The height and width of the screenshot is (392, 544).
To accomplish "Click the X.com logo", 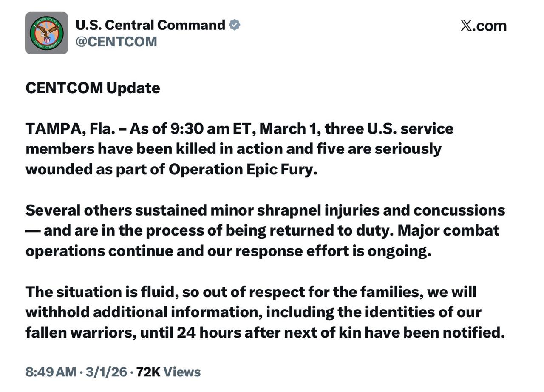I will point(483,26).
